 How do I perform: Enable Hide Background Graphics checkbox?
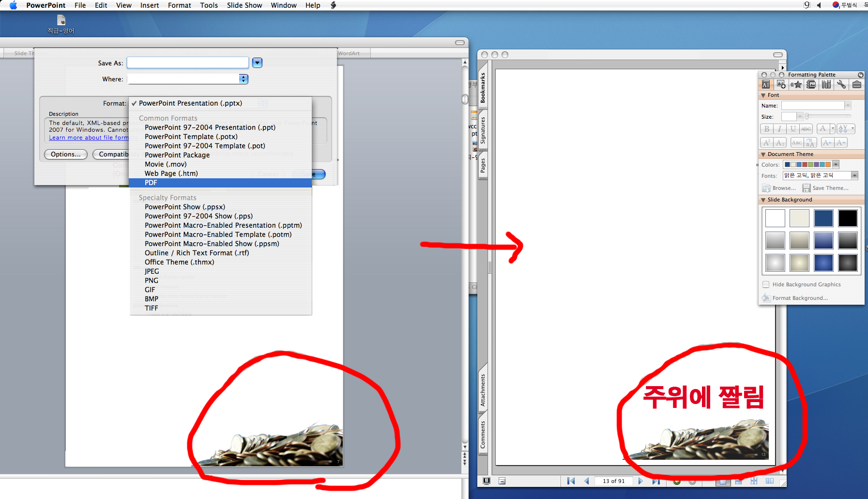[x=766, y=284]
